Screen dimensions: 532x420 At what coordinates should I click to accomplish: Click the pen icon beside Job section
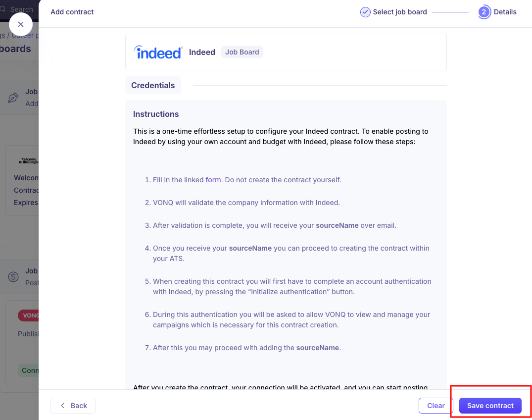point(13,98)
